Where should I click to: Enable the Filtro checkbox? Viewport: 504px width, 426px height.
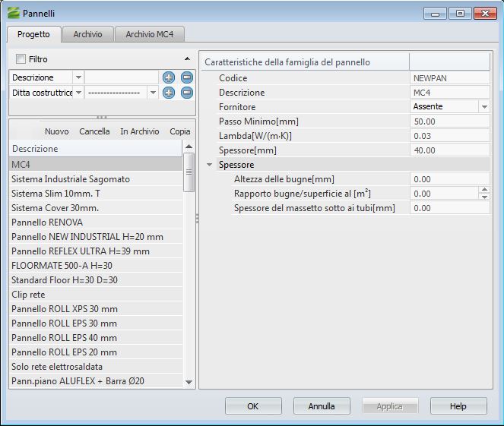(21, 59)
